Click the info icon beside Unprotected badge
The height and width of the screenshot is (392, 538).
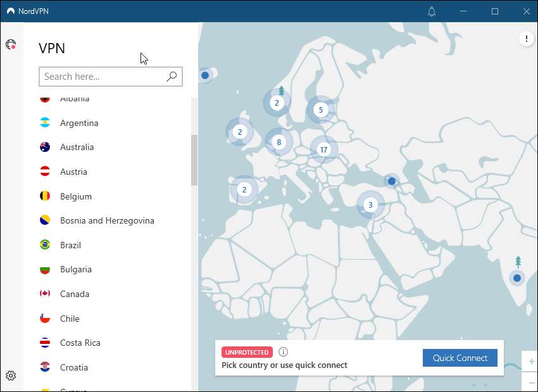pyautogui.click(x=283, y=352)
